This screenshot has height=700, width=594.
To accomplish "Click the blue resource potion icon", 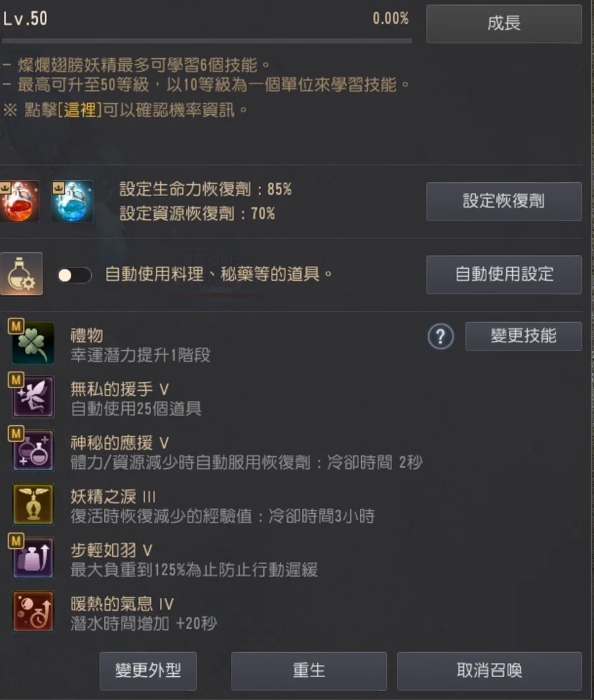I will 73,201.
